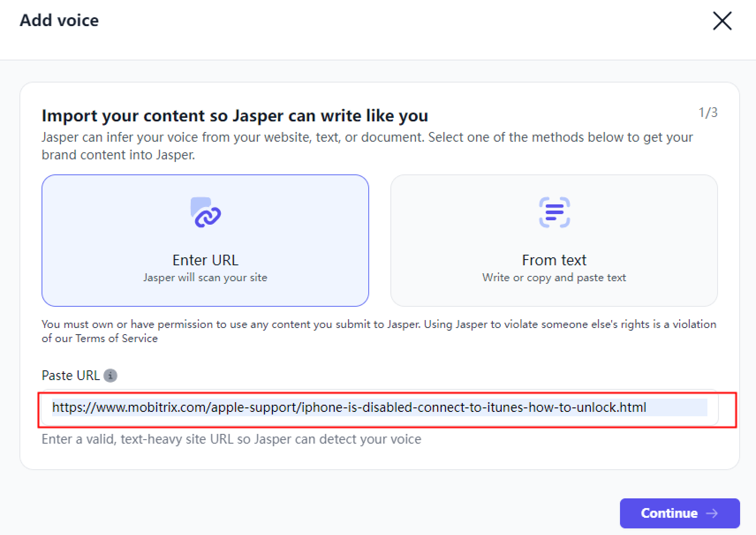The image size is (756, 535).
Task: Click the Terms of Service text
Action: pyautogui.click(x=117, y=339)
